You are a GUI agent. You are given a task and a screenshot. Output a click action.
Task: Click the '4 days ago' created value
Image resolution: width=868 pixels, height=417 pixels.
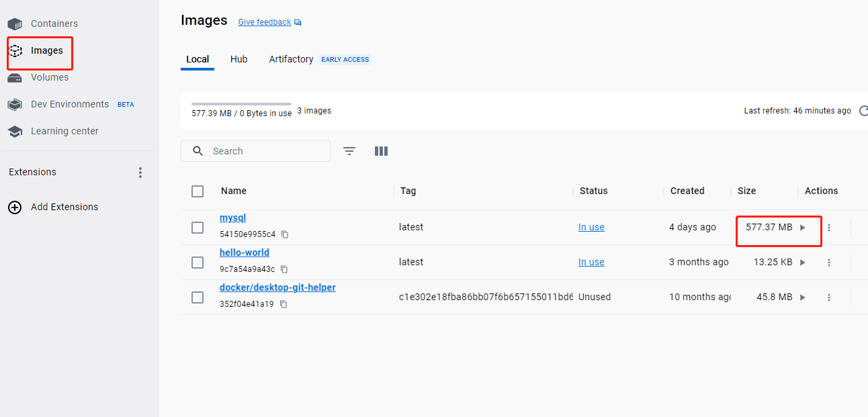[x=693, y=228]
